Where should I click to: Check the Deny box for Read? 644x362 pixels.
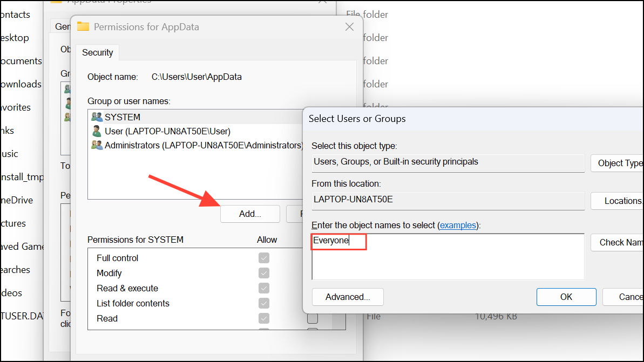[x=313, y=318]
